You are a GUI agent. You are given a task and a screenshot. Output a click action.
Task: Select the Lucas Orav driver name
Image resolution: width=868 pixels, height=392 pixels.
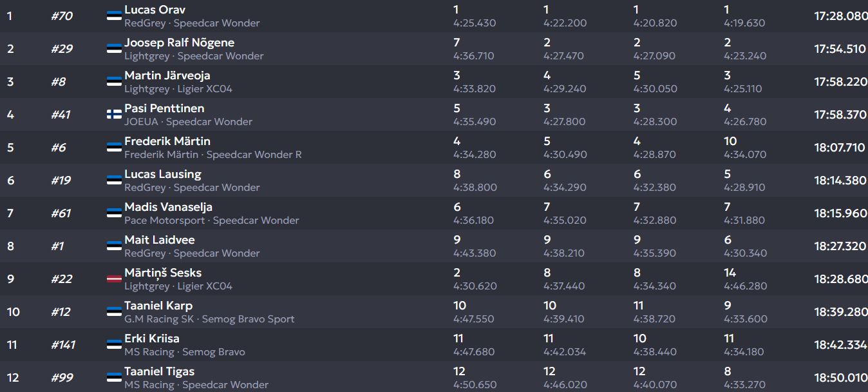[155, 10]
